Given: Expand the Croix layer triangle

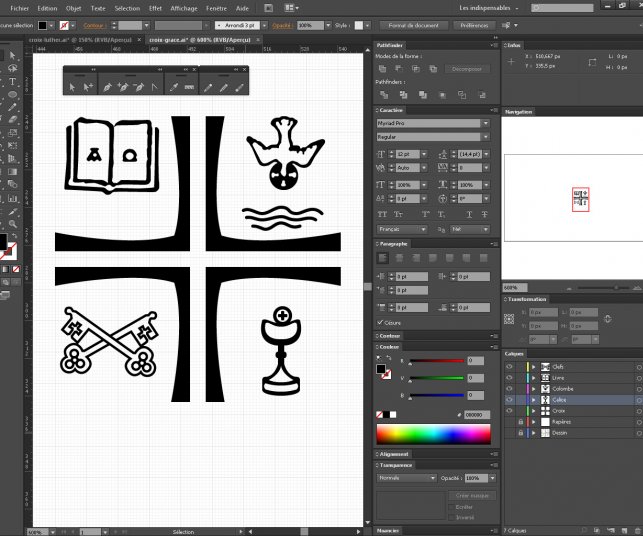Looking at the screenshot, I should pyautogui.click(x=534, y=411).
